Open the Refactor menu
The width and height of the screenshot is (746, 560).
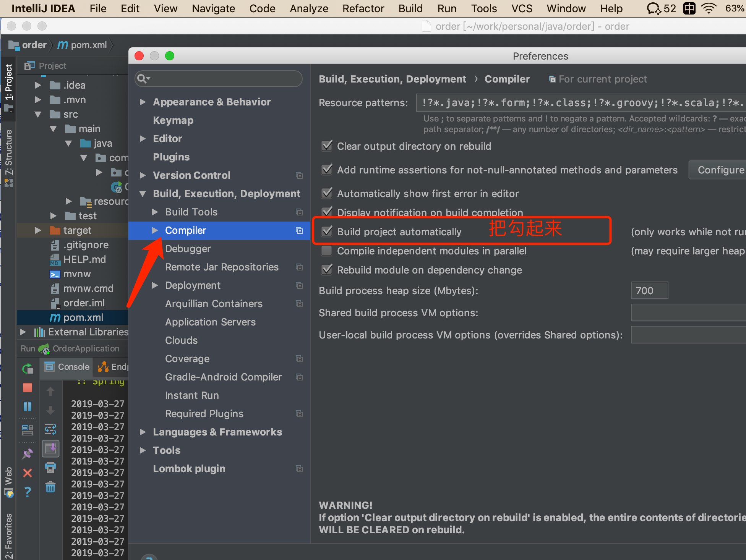click(x=363, y=8)
